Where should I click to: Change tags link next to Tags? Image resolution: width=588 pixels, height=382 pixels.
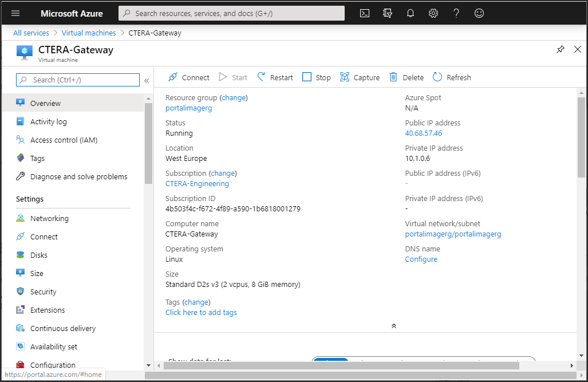pos(196,302)
